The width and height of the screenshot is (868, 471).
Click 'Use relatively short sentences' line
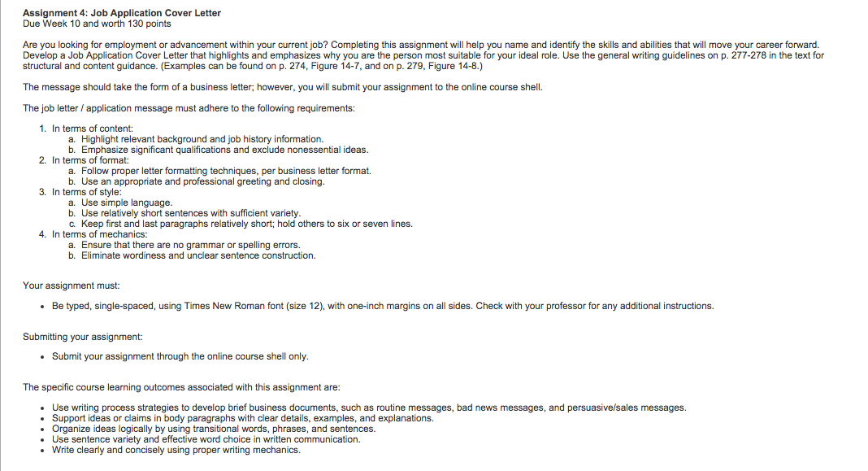[191, 213]
